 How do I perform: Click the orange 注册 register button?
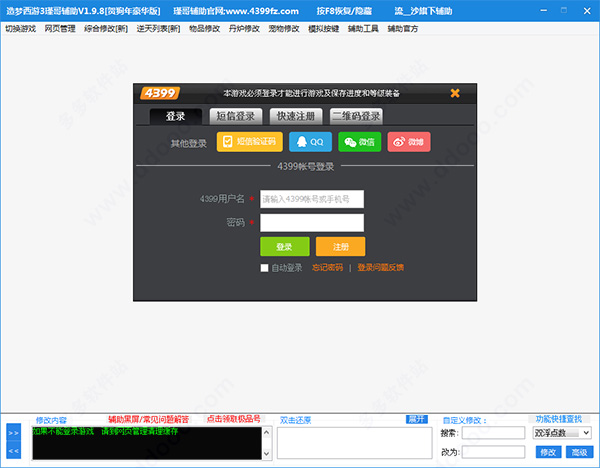(341, 246)
